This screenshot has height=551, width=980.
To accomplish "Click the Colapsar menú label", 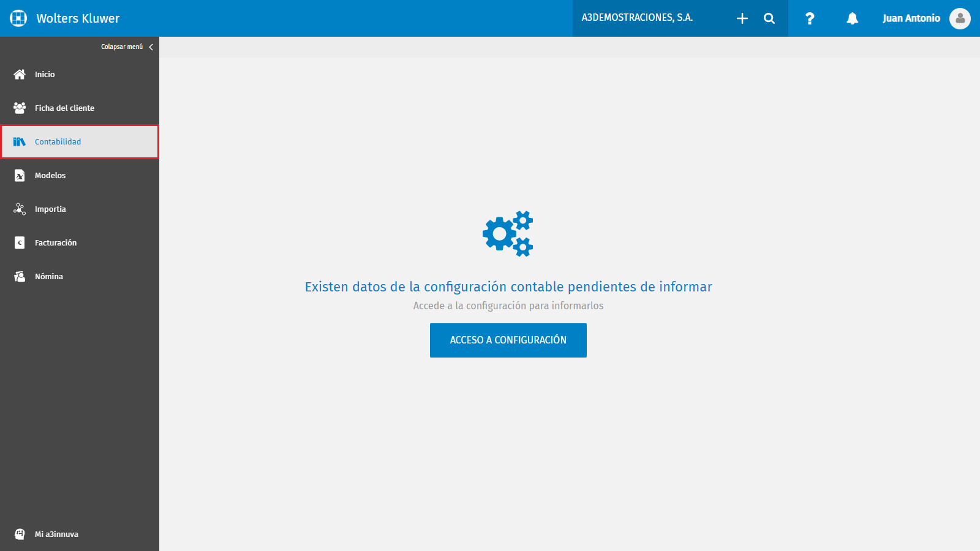I will coord(122,47).
